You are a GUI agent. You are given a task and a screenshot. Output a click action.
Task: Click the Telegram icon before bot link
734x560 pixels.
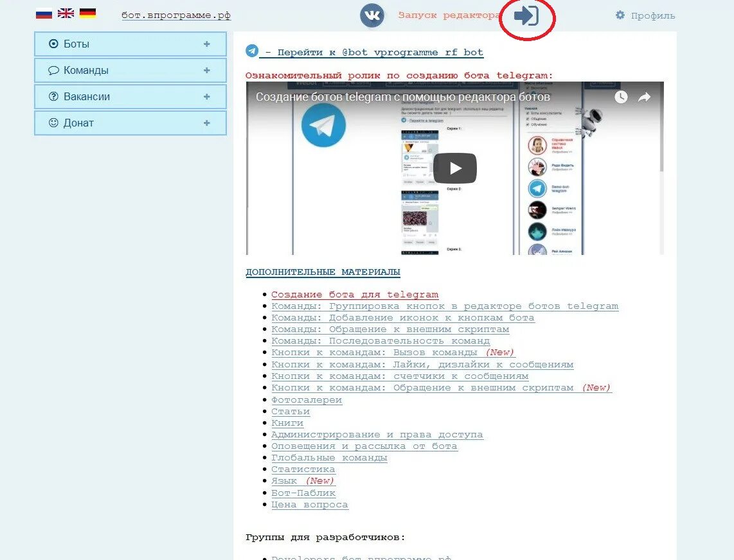click(252, 51)
